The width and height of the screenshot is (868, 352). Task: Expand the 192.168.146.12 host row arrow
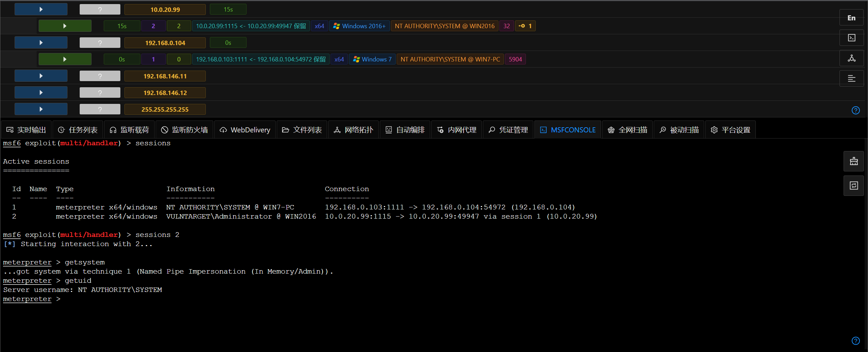pyautogui.click(x=41, y=93)
